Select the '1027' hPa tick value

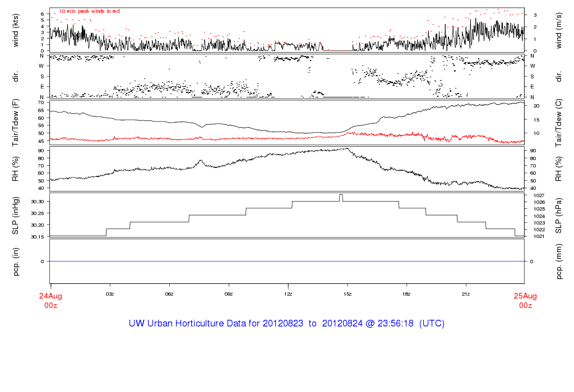click(x=539, y=195)
